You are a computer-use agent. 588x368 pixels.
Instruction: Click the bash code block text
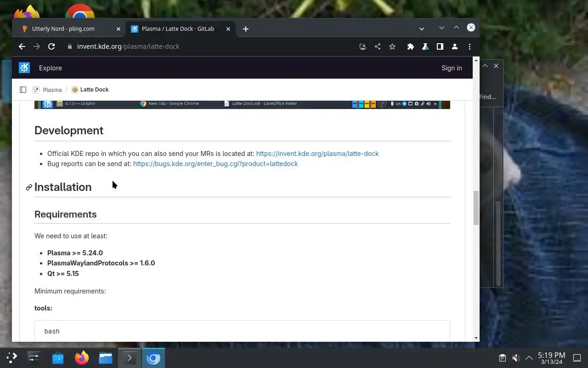click(52, 331)
